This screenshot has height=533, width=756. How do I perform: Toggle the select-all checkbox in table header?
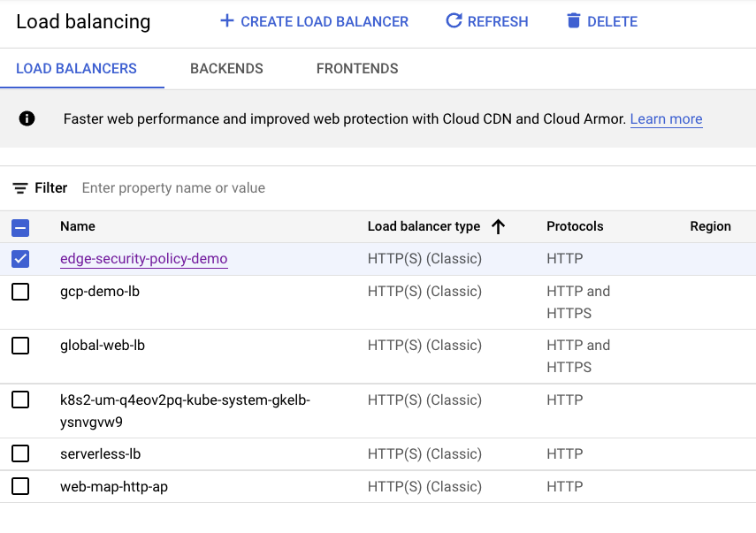20,227
